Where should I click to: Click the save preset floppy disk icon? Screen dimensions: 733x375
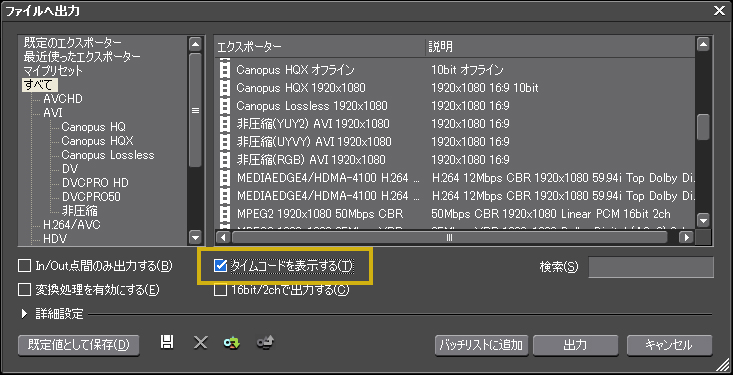166,342
